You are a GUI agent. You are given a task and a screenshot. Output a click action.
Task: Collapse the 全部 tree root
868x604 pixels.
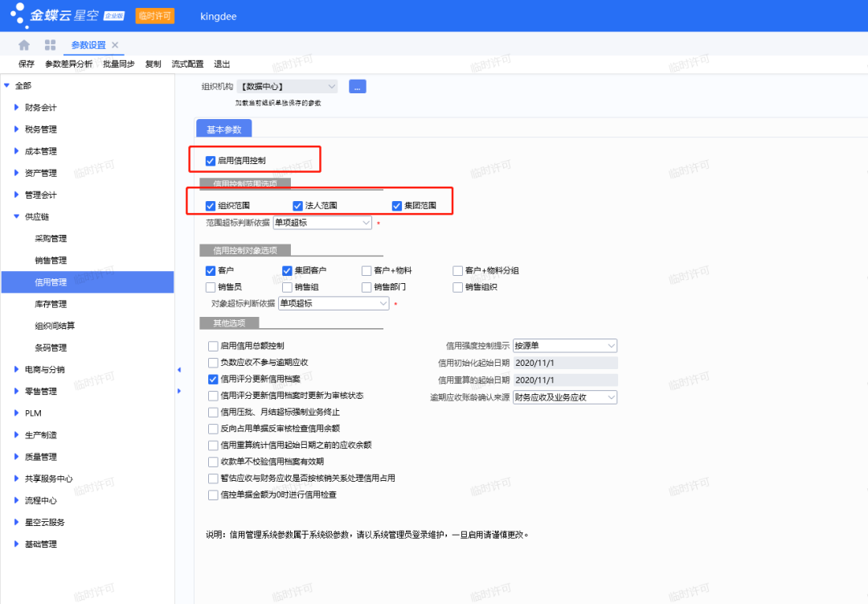(6, 85)
